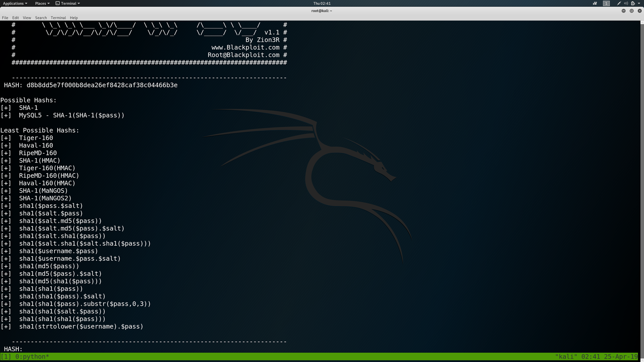
Task: Expand the system menu arrow
Action: click(639, 3)
